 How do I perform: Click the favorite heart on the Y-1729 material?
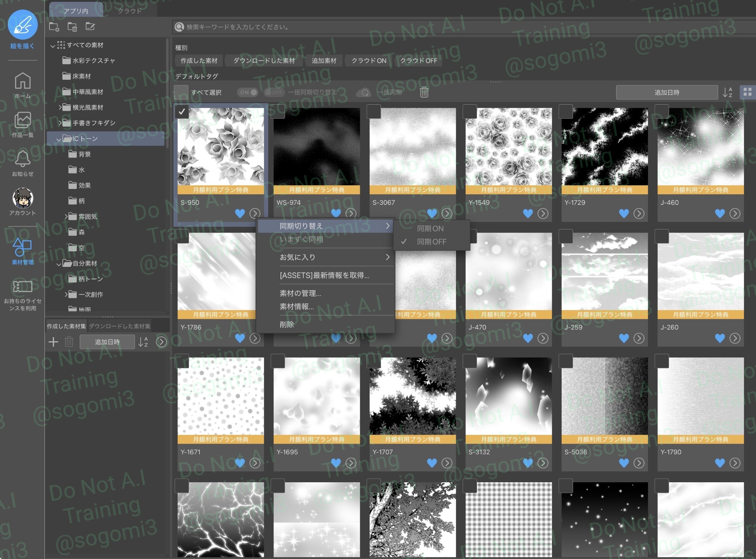pyautogui.click(x=624, y=214)
